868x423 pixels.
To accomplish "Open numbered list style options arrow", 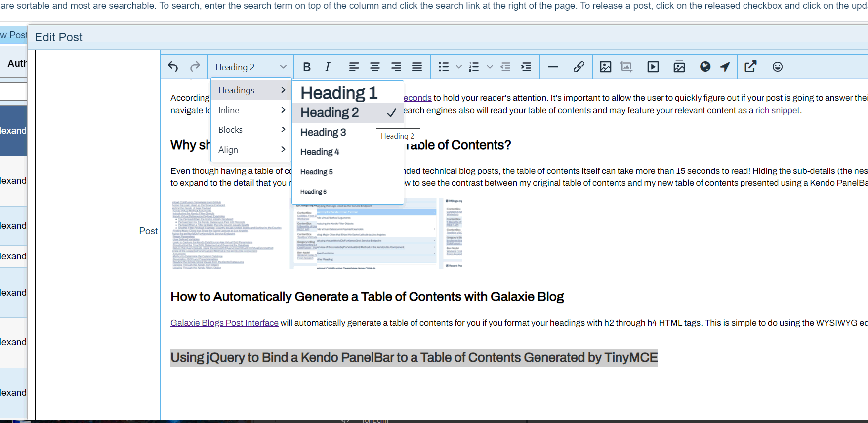I will pyautogui.click(x=490, y=67).
